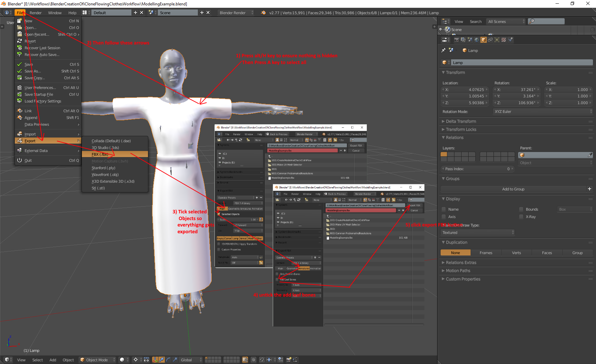596x364 pixels.
Task: Select None duplication option
Action: click(x=455, y=253)
